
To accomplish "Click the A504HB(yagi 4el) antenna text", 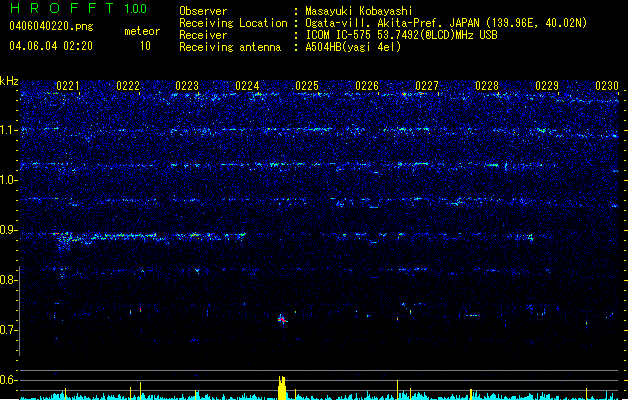I will (x=353, y=47).
